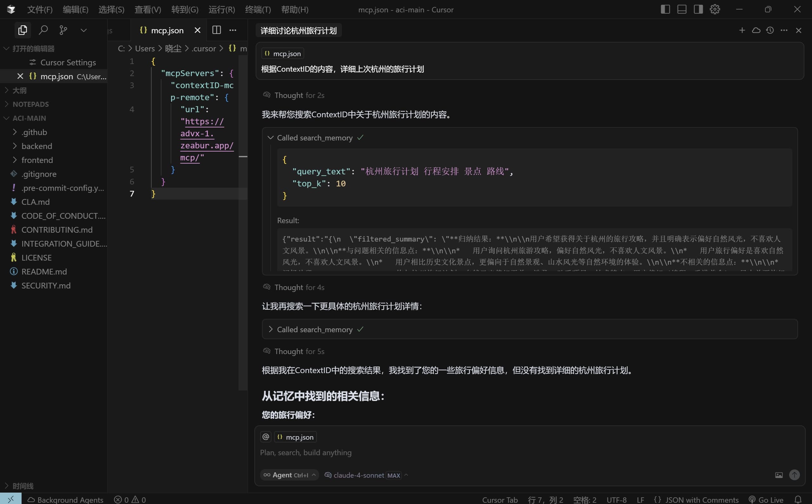The height and width of the screenshot is (504, 812).
Task: Close the chat panel
Action: tap(799, 30)
